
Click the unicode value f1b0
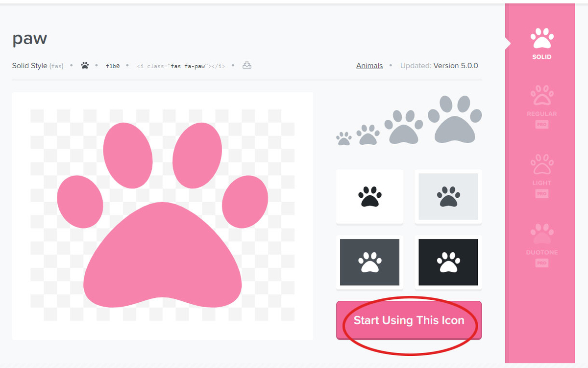112,65
